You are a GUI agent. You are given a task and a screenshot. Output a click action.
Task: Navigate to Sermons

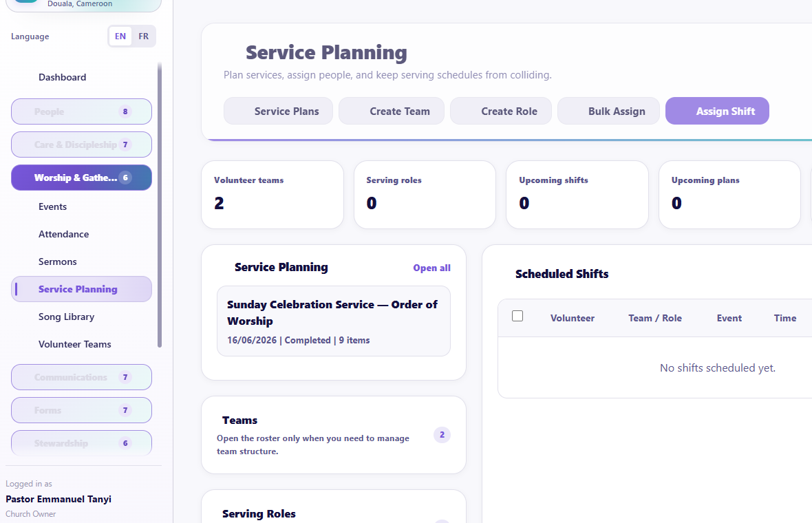[81, 261]
